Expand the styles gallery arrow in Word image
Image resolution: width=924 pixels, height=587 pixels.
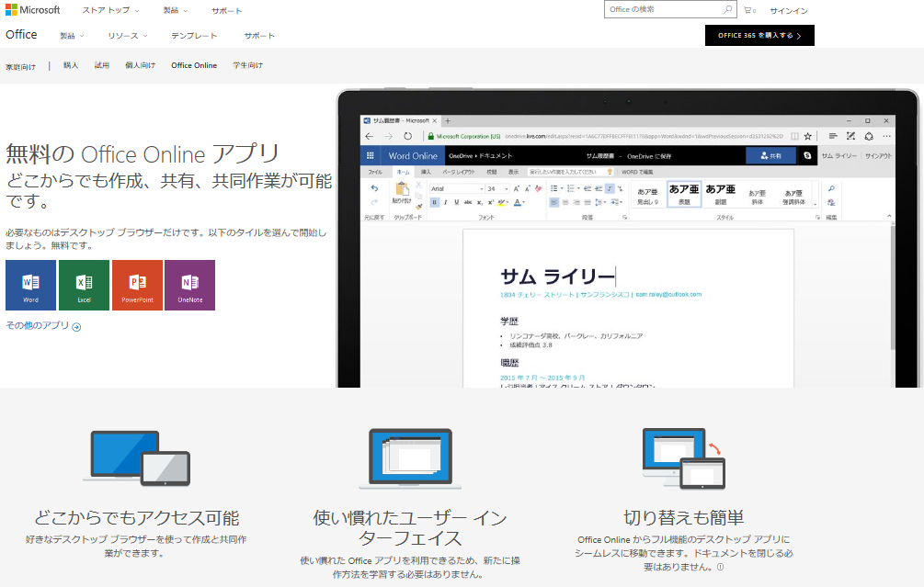coord(815,204)
